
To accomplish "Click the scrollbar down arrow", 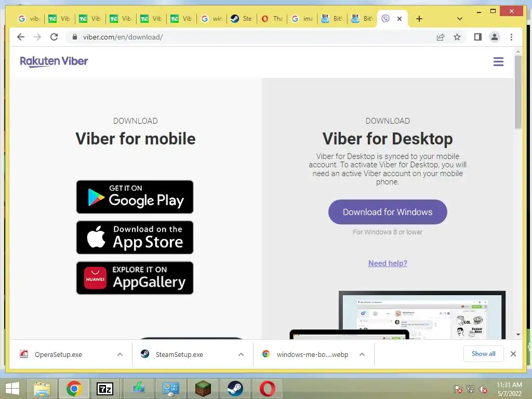I will [x=518, y=335].
